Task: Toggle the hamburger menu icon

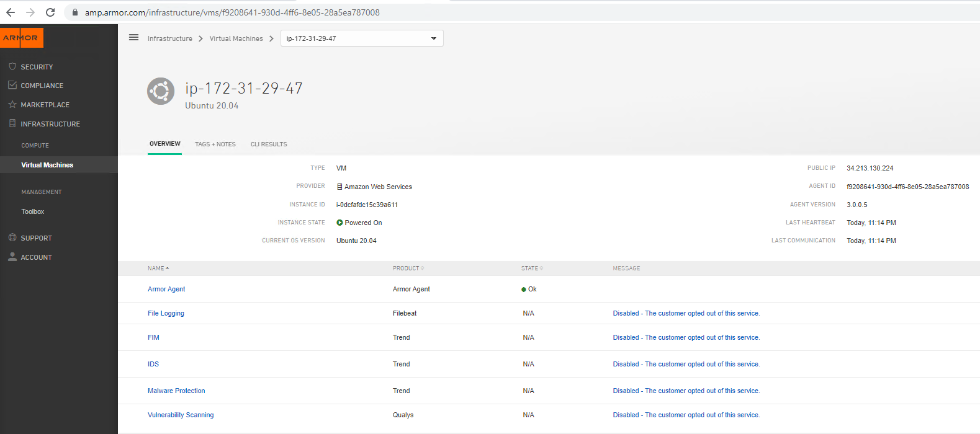Action: (x=133, y=38)
